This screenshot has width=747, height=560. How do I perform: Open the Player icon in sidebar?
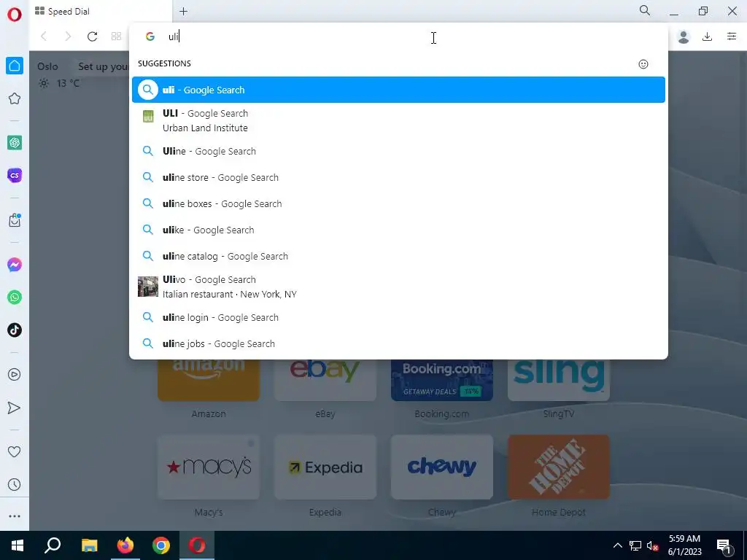(15, 374)
